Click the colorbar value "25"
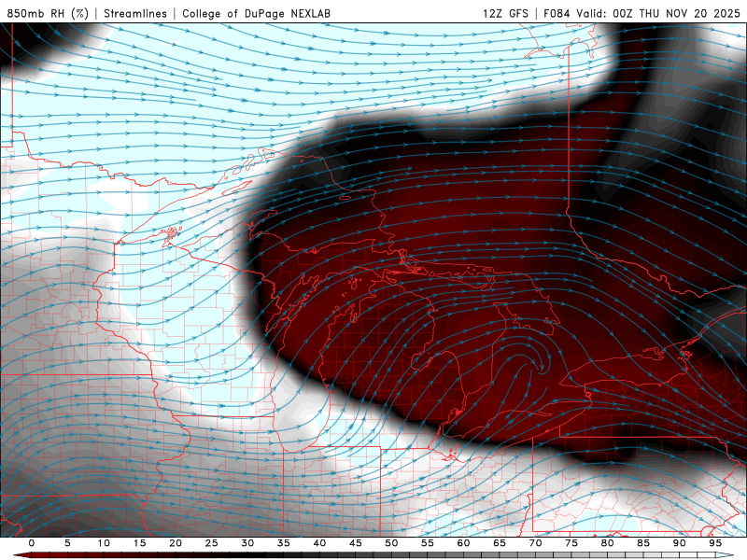This screenshot has height=560, width=747. pyautogui.click(x=212, y=543)
